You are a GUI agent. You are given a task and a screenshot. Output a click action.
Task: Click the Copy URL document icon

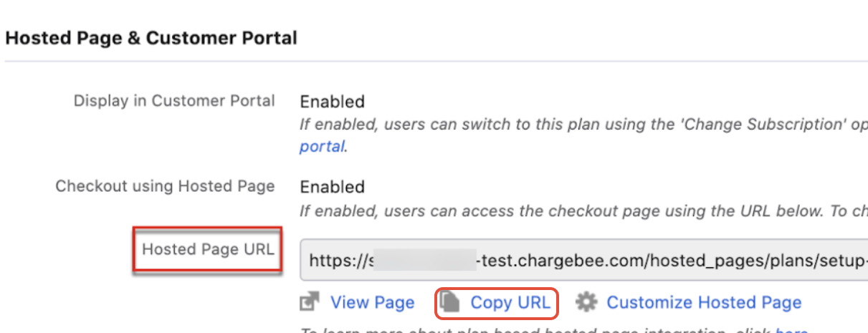click(x=449, y=302)
